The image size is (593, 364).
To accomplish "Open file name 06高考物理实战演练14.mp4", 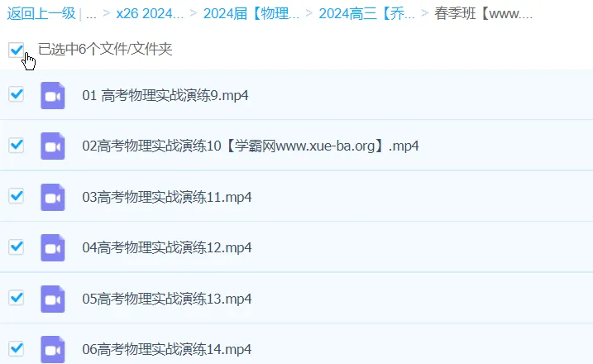I will coord(167,349).
